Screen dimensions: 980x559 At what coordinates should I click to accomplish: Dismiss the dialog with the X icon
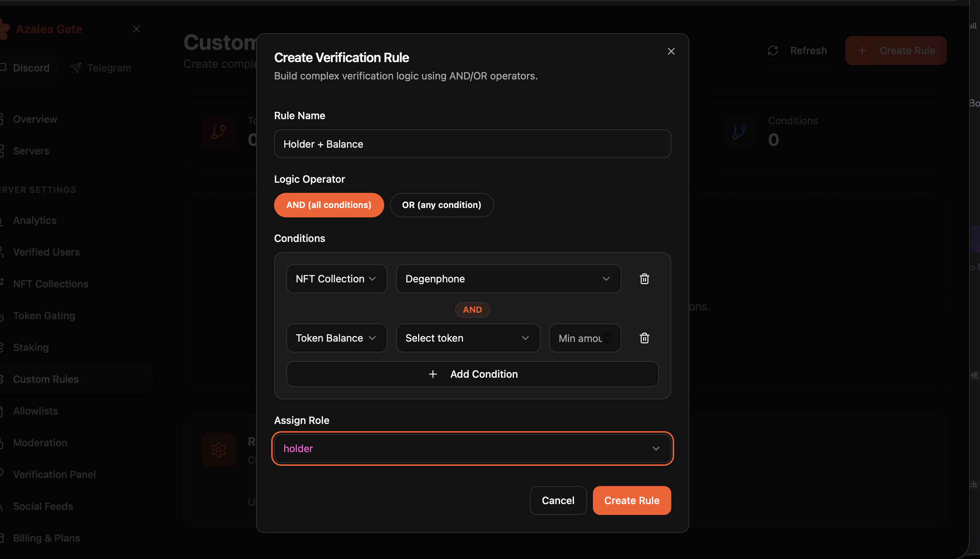pos(671,51)
